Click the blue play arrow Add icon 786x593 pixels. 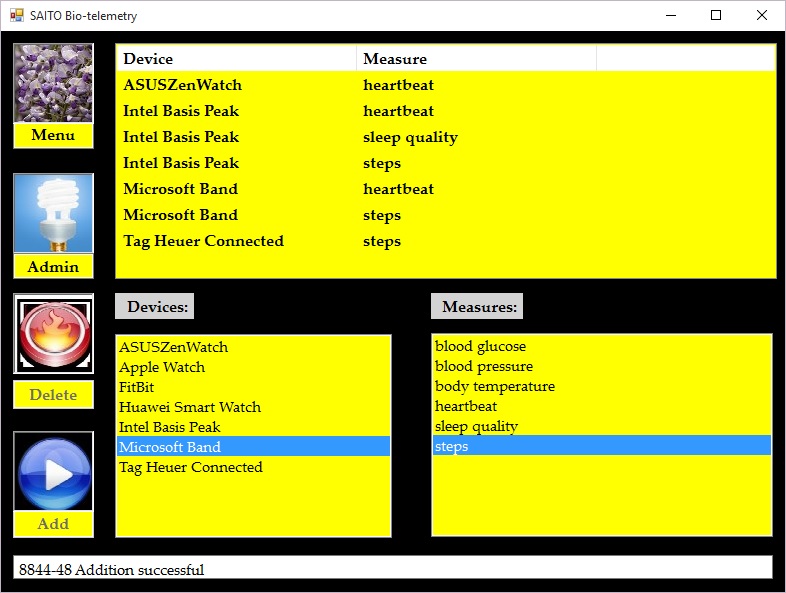(x=53, y=472)
